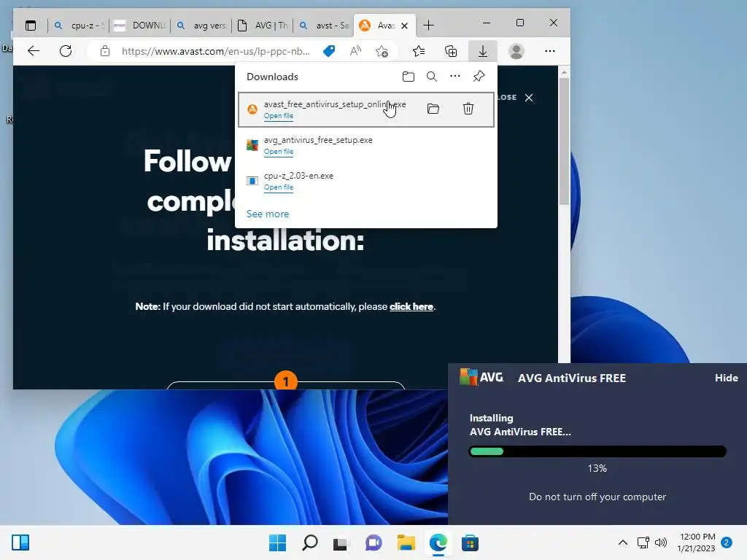Open Edge Settings and more menu
This screenshot has width=747, height=560.
pos(550,51)
